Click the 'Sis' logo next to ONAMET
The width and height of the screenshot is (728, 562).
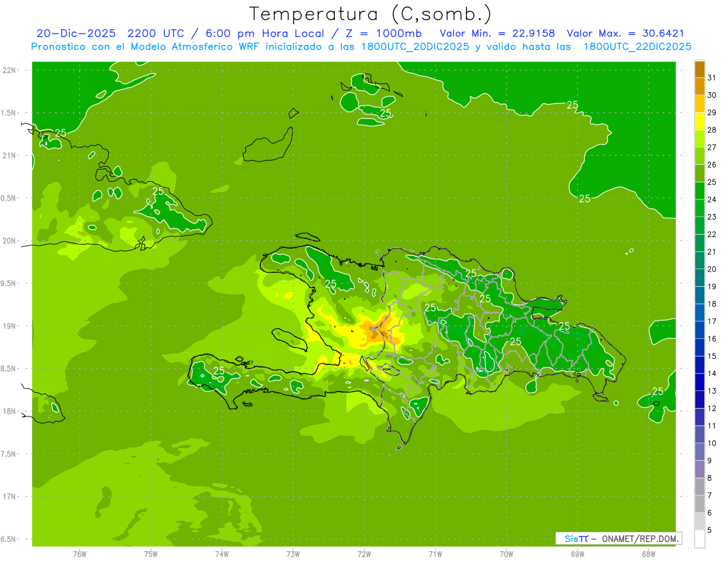click(x=571, y=538)
